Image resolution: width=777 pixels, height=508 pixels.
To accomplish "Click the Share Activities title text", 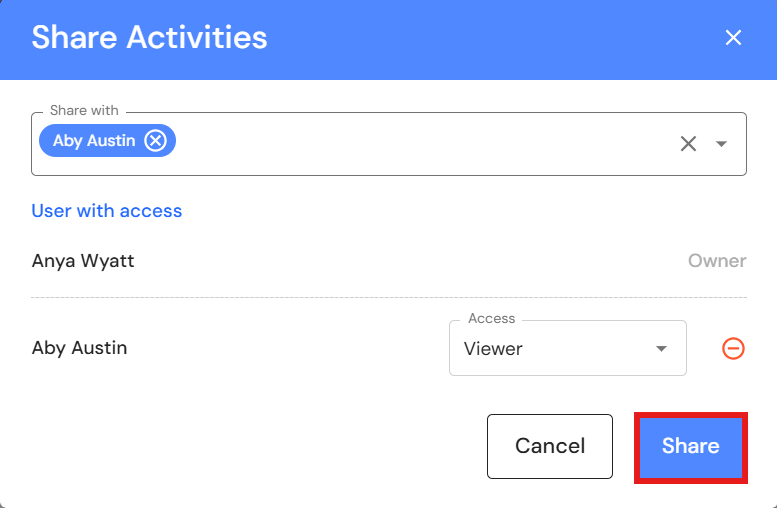I will (150, 38).
